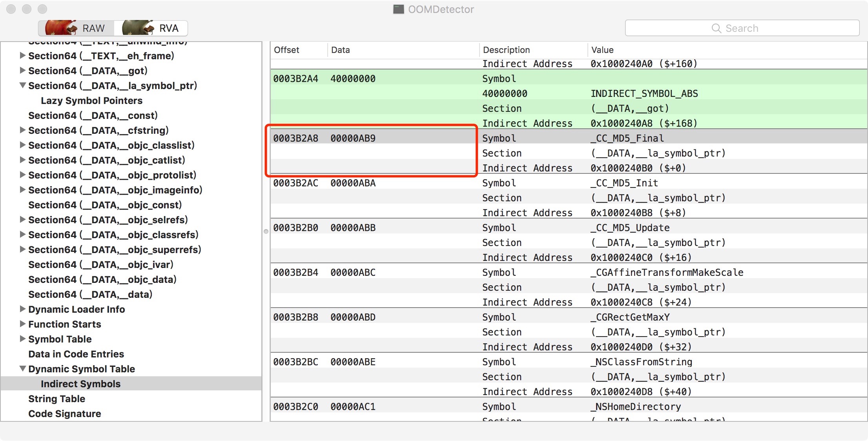
Task: Select the _CC_MD5_Init symbol row
Action: pos(624,183)
